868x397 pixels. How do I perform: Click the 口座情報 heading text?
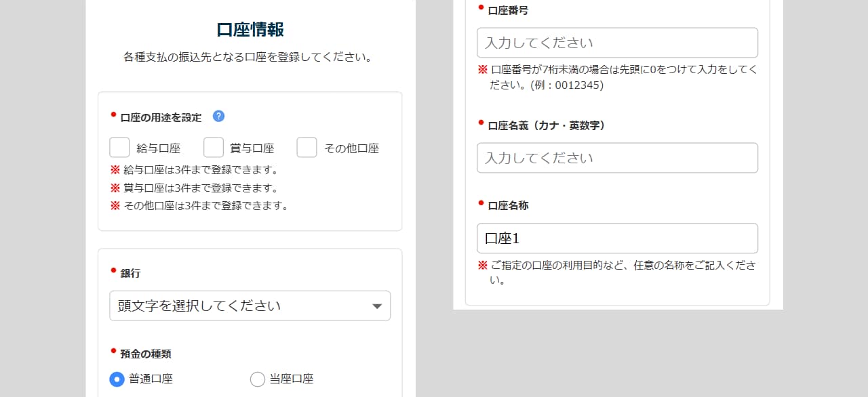coord(250,30)
